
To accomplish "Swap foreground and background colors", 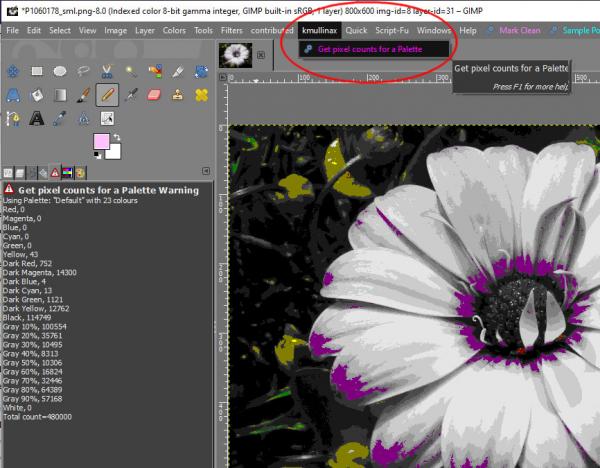I will [x=117, y=137].
